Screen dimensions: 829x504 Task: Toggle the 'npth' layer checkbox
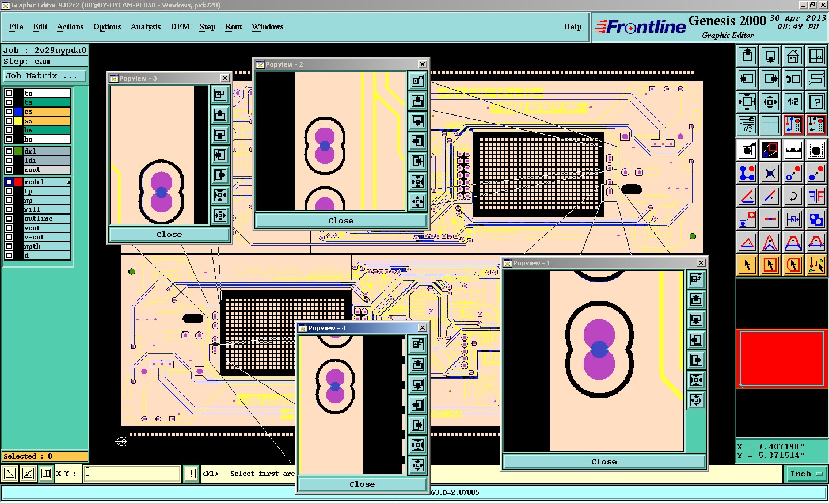[x=9, y=246]
